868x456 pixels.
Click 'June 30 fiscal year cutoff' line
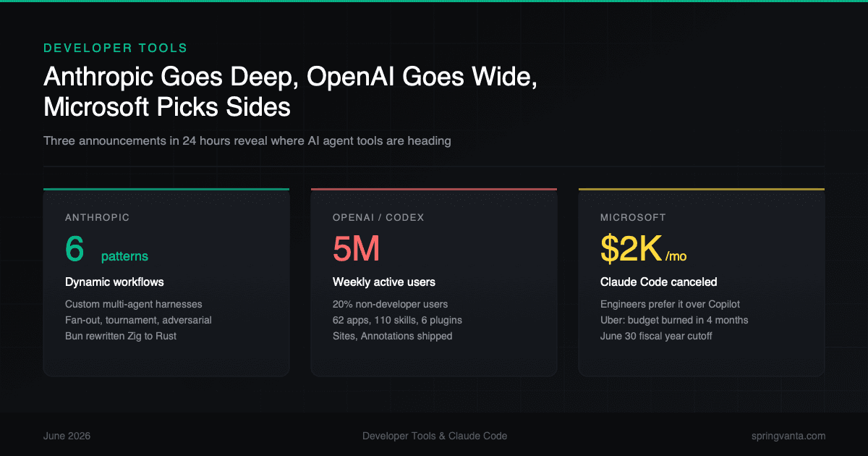click(656, 336)
